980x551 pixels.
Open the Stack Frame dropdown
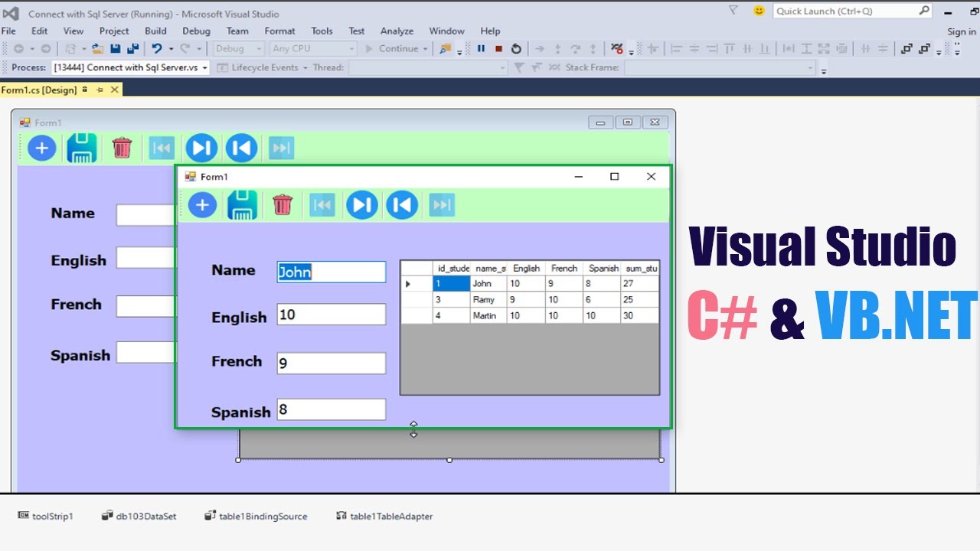click(x=720, y=67)
